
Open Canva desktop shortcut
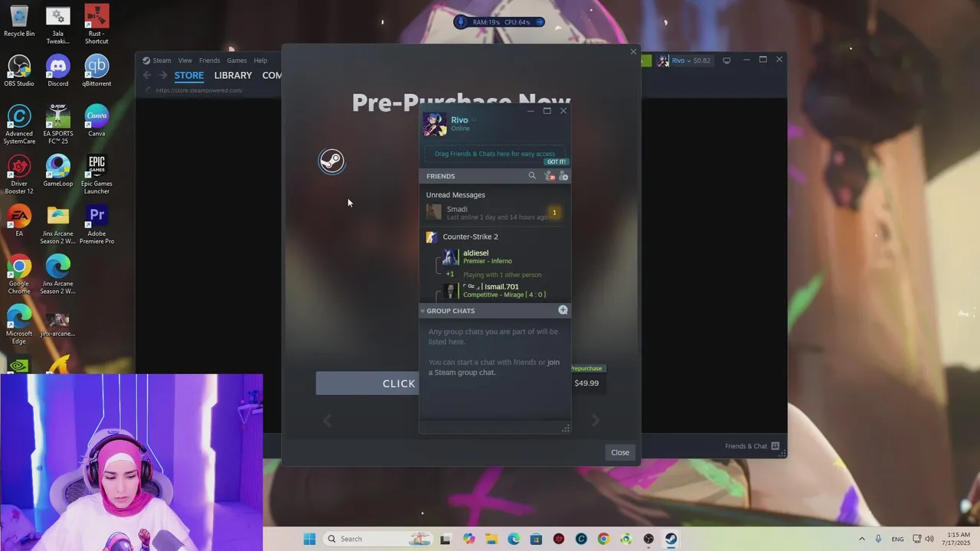[x=96, y=121]
